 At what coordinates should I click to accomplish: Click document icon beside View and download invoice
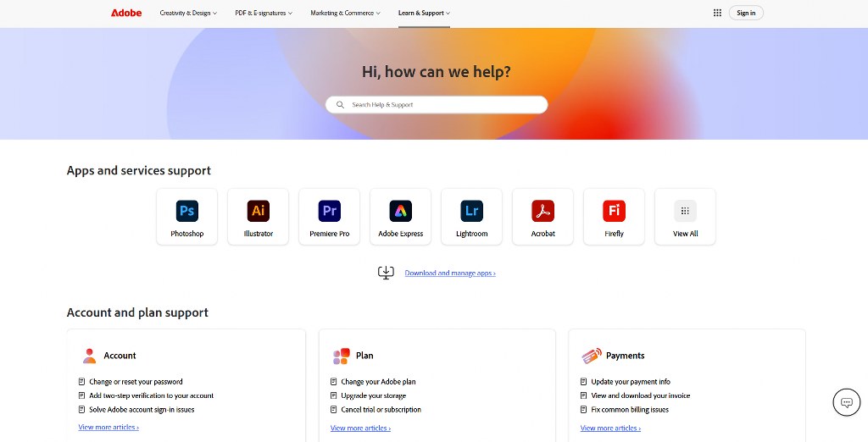(x=583, y=395)
